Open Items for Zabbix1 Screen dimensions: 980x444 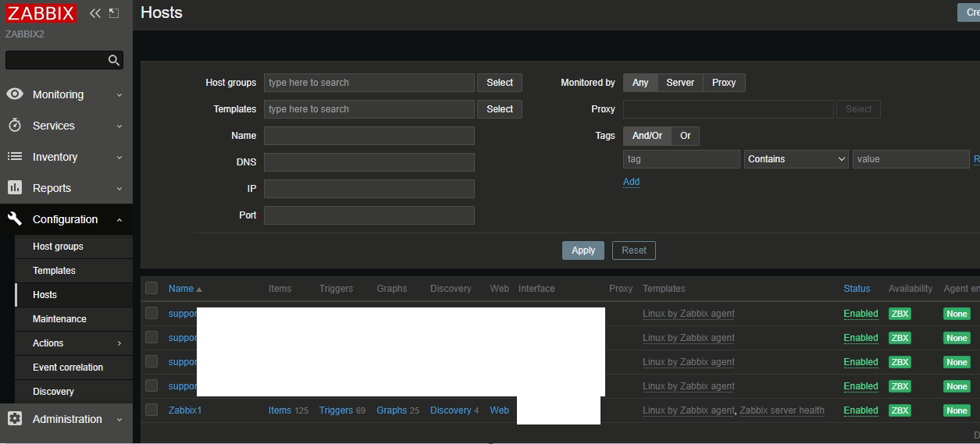pos(280,410)
